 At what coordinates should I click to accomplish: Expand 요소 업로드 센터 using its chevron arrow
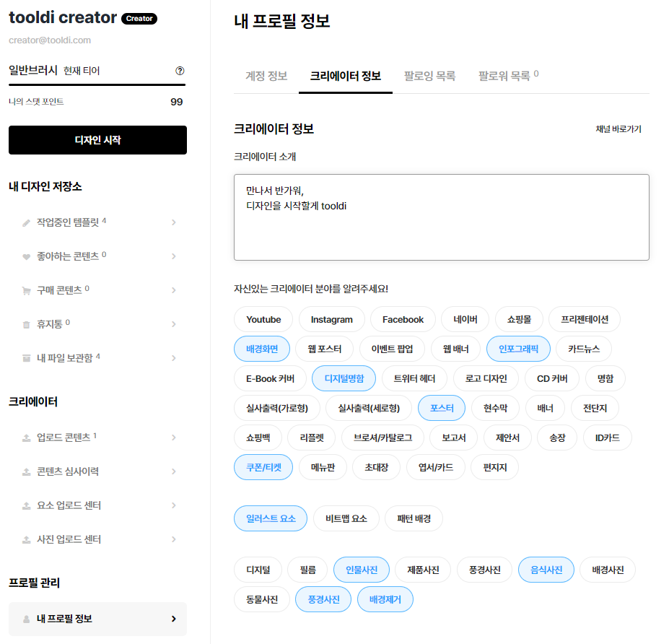(x=174, y=505)
